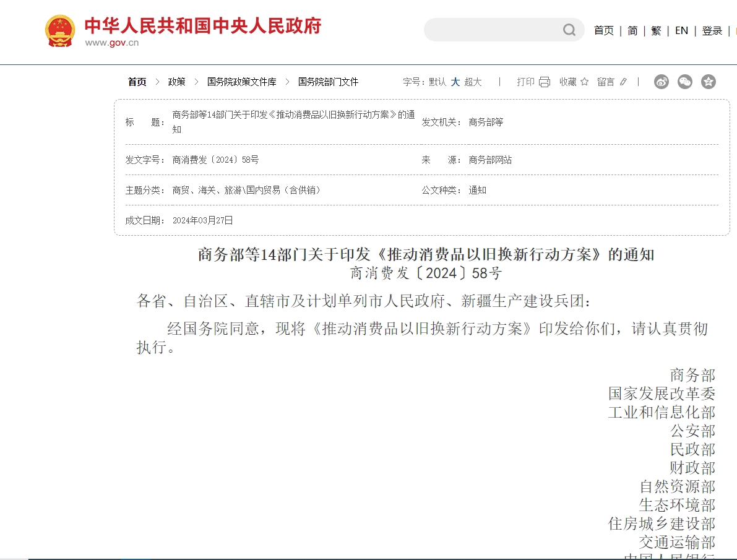Click the favorite star icon beside 收藏
Screen dimensions: 737x560
[x=585, y=82]
